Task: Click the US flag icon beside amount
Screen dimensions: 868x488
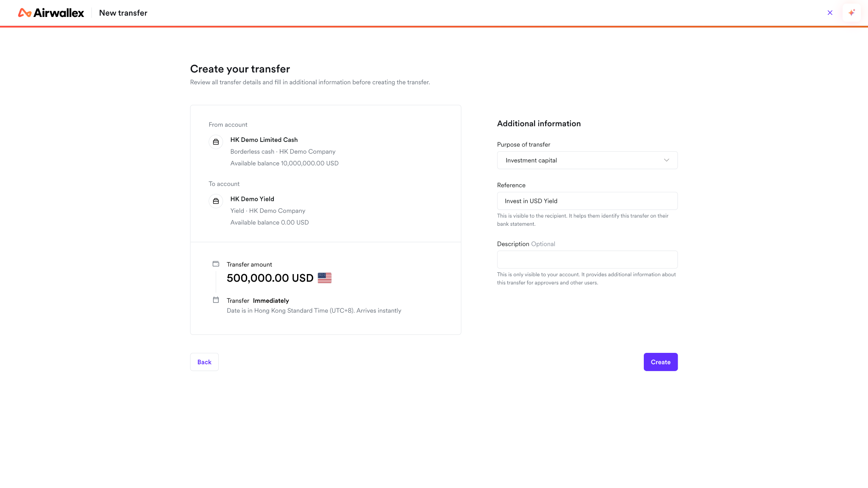Action: [x=325, y=278]
